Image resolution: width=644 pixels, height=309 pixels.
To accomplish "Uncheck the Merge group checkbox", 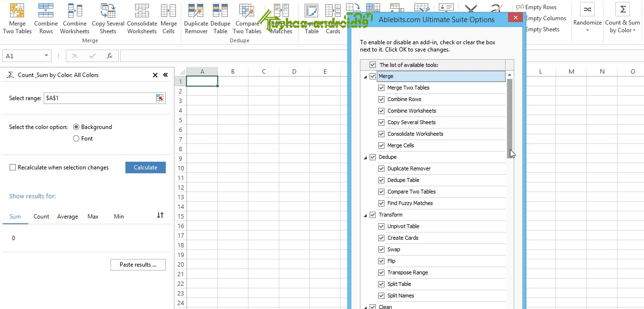I will click(373, 76).
